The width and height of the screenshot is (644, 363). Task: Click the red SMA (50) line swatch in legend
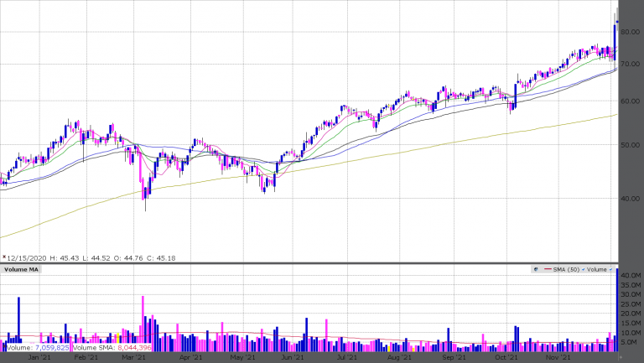(x=548, y=271)
